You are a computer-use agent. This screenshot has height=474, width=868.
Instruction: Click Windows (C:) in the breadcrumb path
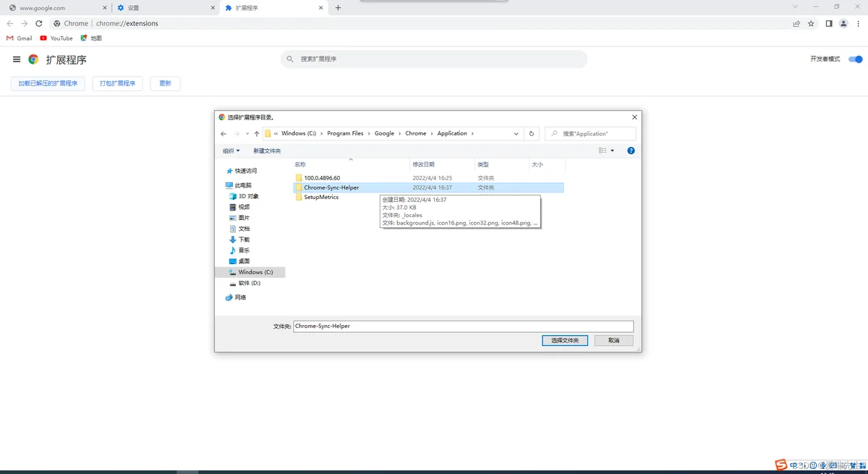coord(299,133)
